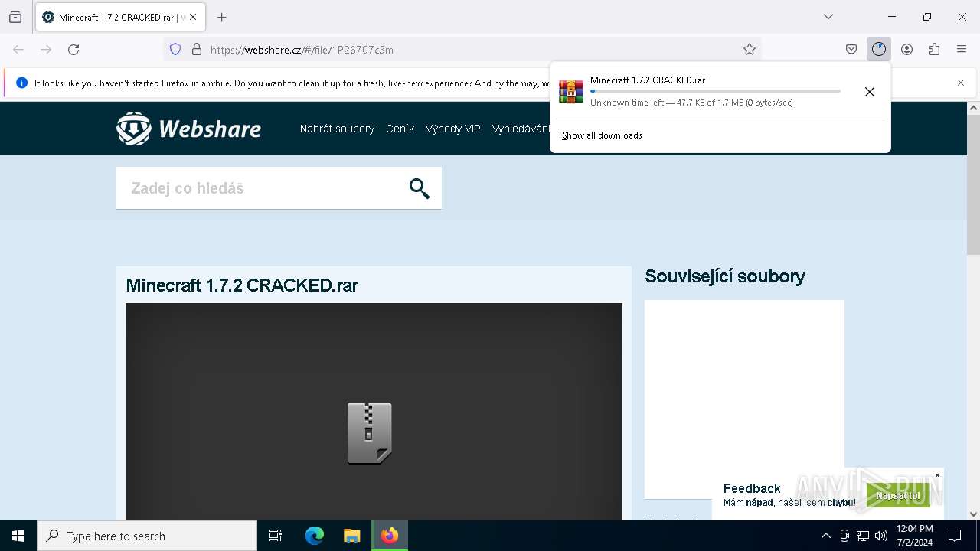Open Task View on taskbar

tap(276, 536)
